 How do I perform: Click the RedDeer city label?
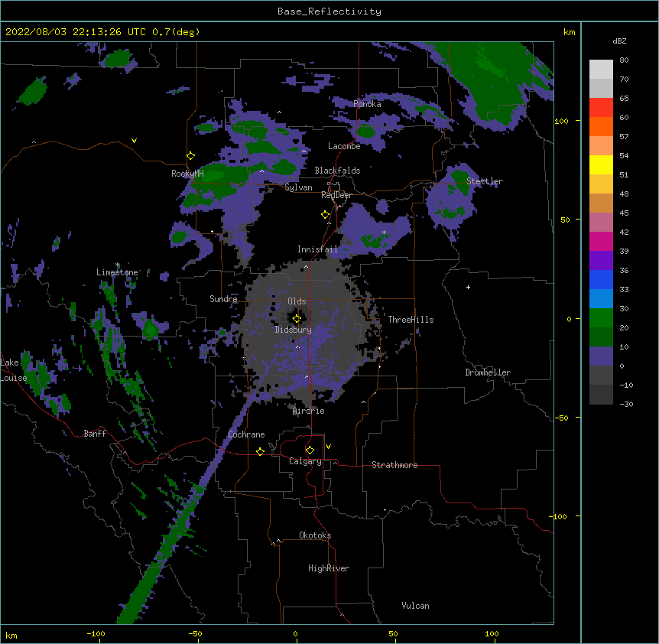click(336, 195)
